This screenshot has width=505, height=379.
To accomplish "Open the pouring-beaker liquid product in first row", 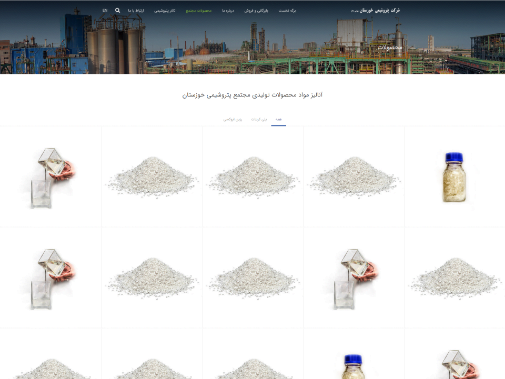I will (51, 177).
